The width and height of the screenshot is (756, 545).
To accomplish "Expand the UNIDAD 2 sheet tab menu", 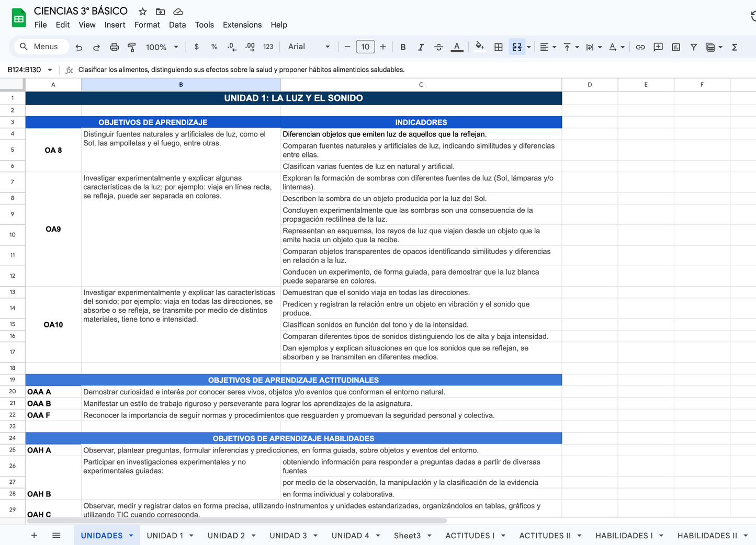I will point(254,536).
